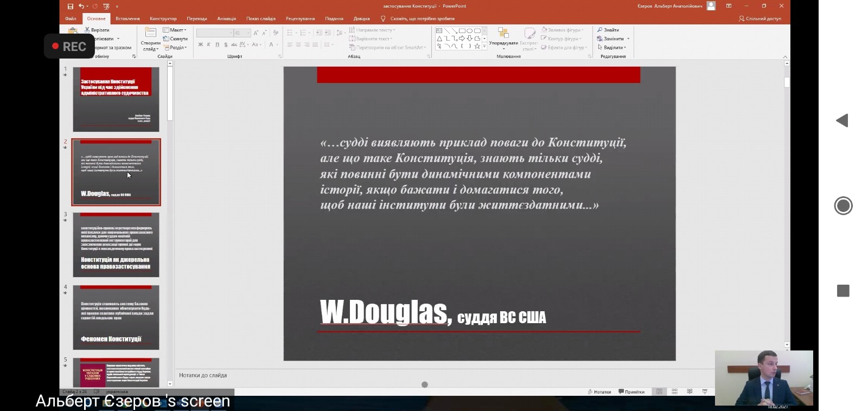Select the rectangle shape in shapes gallery
Image resolution: width=868 pixels, height=411 pixels.
(x=462, y=31)
